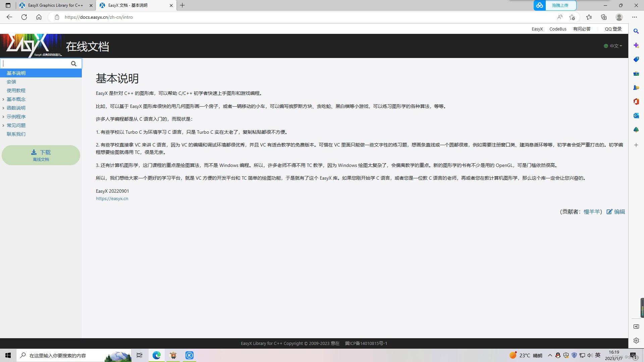The height and width of the screenshot is (362, 644).
Task: Open the browser Collections icon
Action: click(x=604, y=17)
